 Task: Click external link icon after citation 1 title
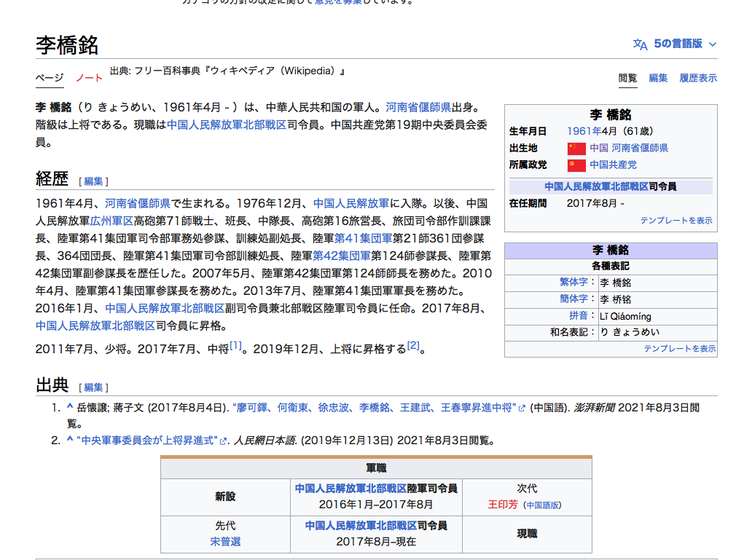point(522,409)
